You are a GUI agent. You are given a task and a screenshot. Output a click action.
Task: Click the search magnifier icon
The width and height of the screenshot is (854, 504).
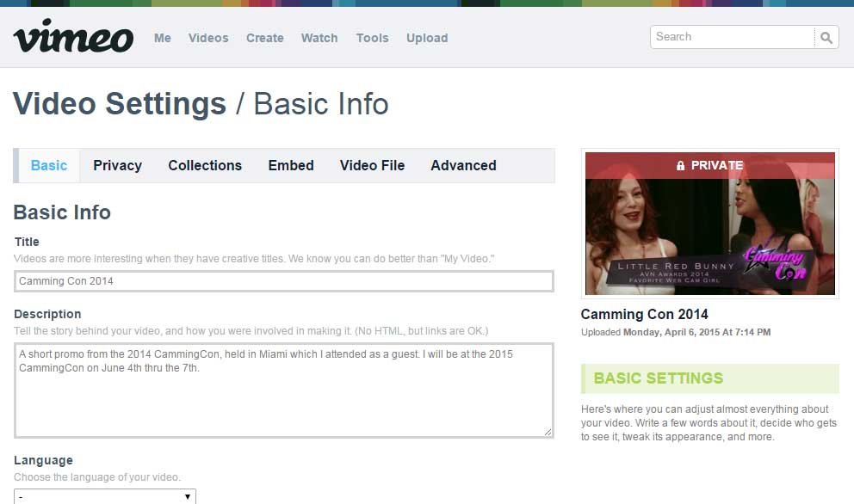click(826, 37)
